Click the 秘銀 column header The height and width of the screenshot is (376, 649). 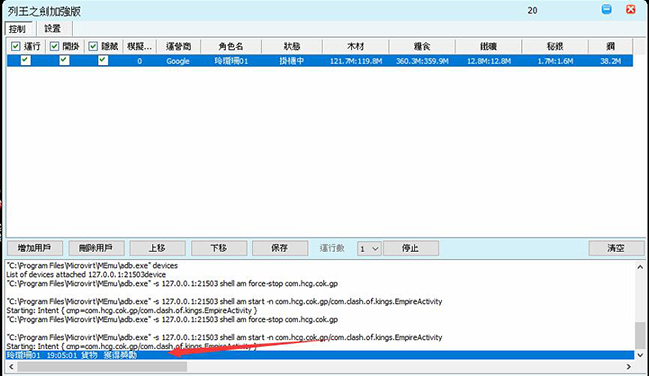(555, 46)
